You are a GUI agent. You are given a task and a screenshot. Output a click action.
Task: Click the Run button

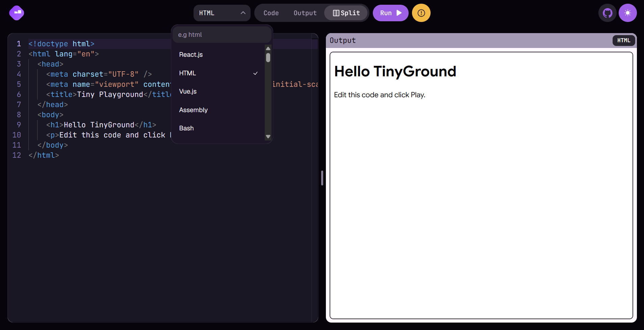[x=391, y=13]
